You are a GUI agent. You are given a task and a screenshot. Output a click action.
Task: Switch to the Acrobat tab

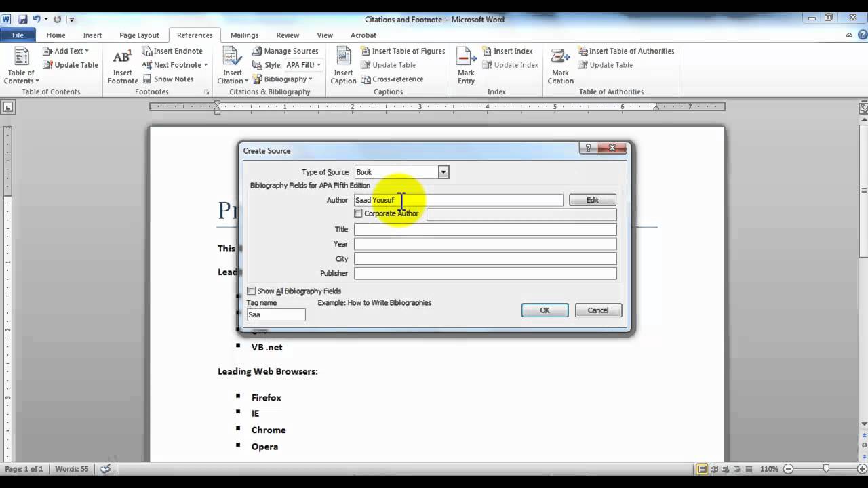tap(363, 35)
